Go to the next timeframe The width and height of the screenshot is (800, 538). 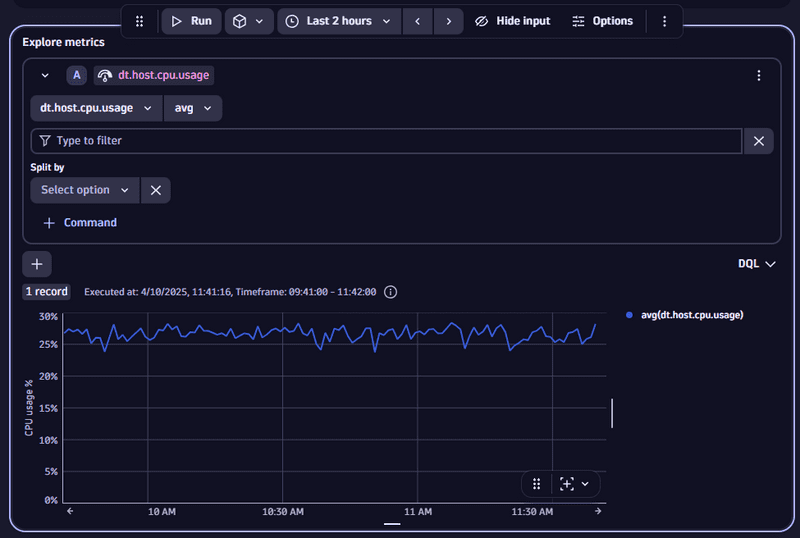pyautogui.click(x=448, y=21)
